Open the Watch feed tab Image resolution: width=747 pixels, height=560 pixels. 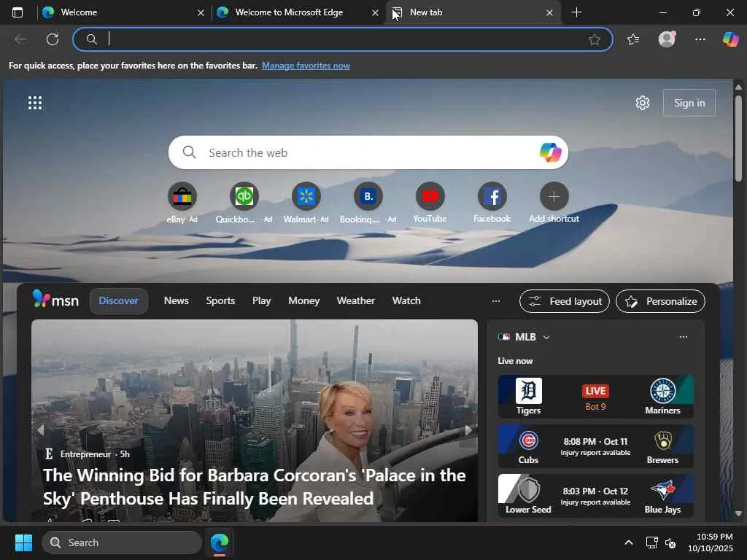pos(406,301)
